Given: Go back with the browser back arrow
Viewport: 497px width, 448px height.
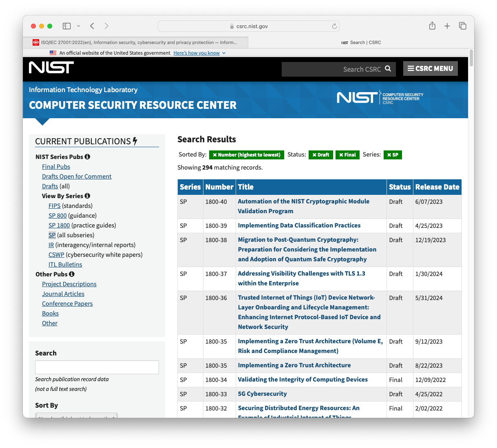Looking at the screenshot, I should click(92, 26).
